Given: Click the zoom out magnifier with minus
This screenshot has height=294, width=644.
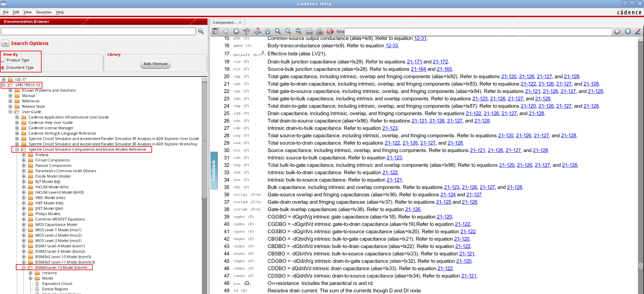Looking at the screenshot, I should click(x=298, y=31).
